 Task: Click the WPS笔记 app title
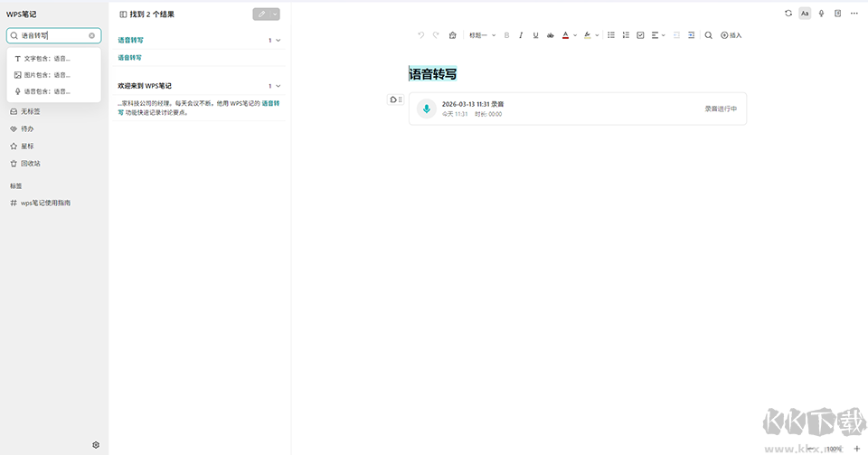click(21, 14)
